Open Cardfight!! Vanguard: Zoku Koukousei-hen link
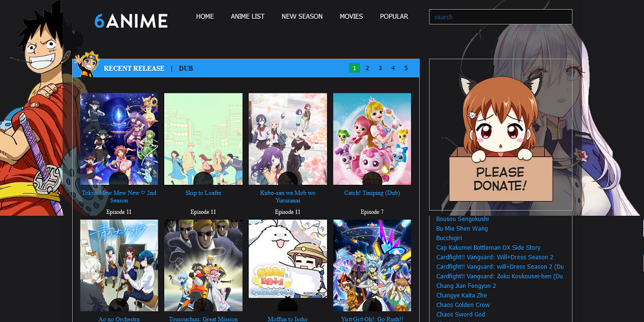Image resolution: width=644 pixels, height=322 pixels. click(500, 276)
